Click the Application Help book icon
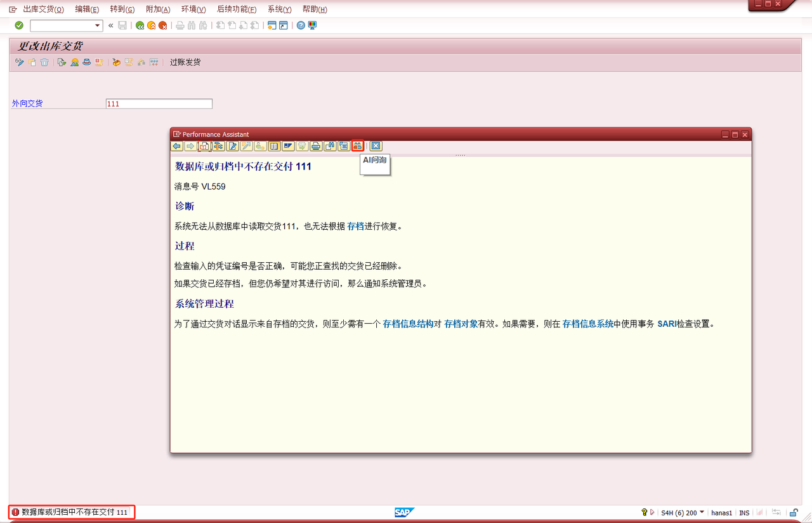The image size is (812, 523). pyautogui.click(x=204, y=146)
